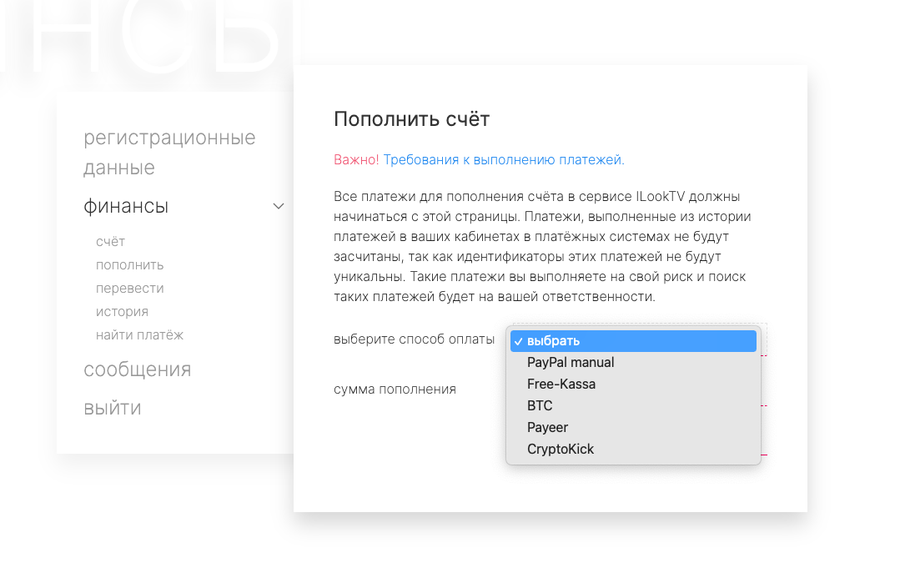900x588 pixels.
Task: Click the сумма пополнения field label
Action: pos(395,389)
